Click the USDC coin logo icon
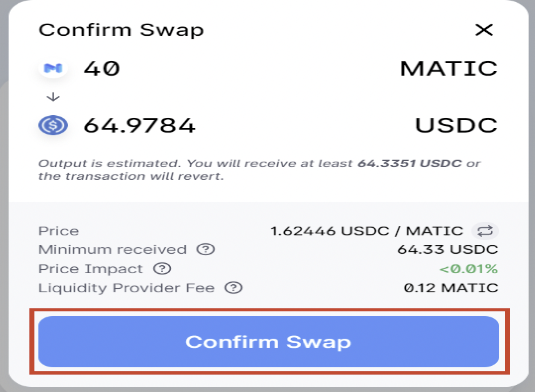This screenshot has height=392, width=535. [x=53, y=125]
